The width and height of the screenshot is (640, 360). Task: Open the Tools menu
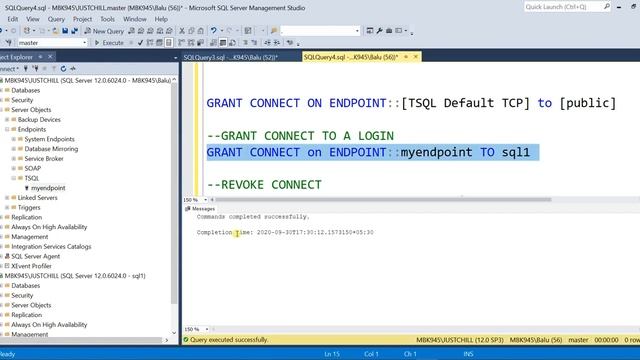(x=107, y=19)
